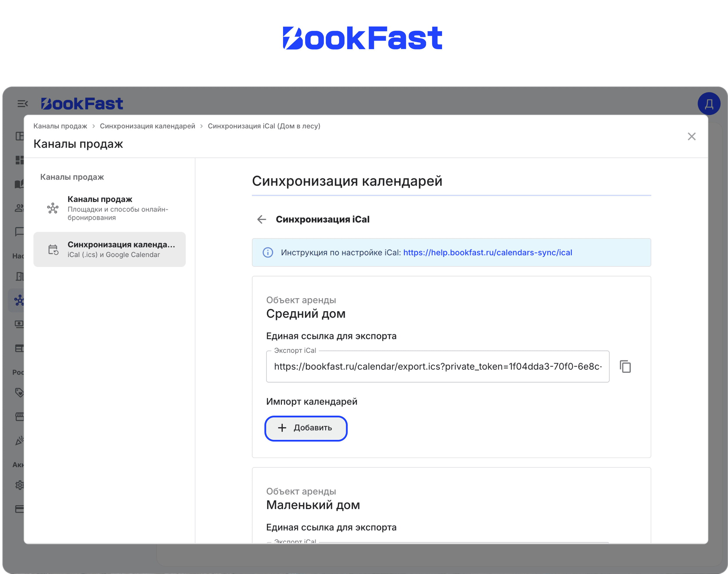Open the guests people sidebar icon
The width and height of the screenshot is (728, 574).
click(20, 208)
